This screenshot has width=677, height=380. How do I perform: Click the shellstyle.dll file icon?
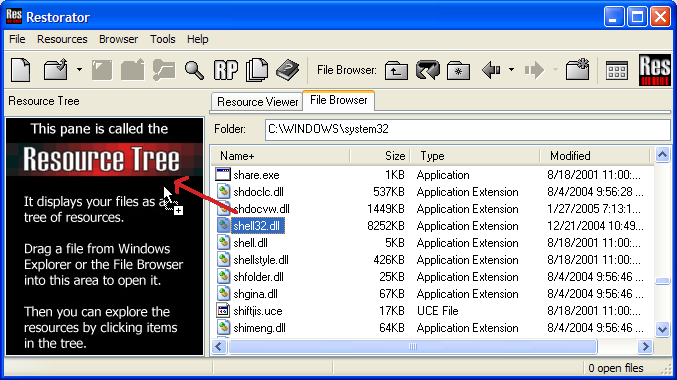pyautogui.click(x=223, y=260)
